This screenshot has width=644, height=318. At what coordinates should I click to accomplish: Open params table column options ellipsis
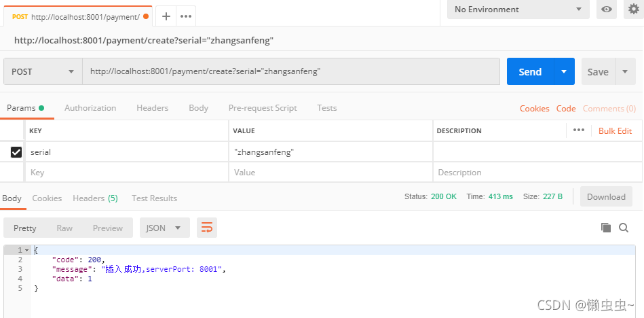[x=579, y=130]
